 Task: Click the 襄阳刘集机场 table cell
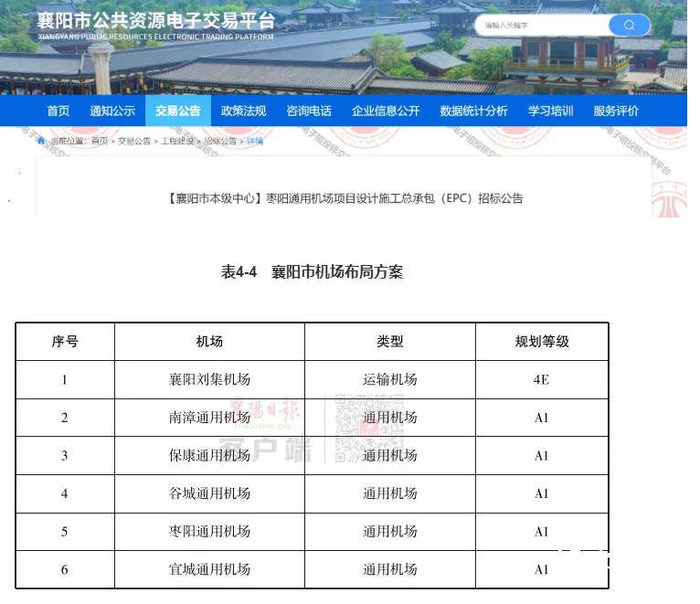[x=209, y=379]
